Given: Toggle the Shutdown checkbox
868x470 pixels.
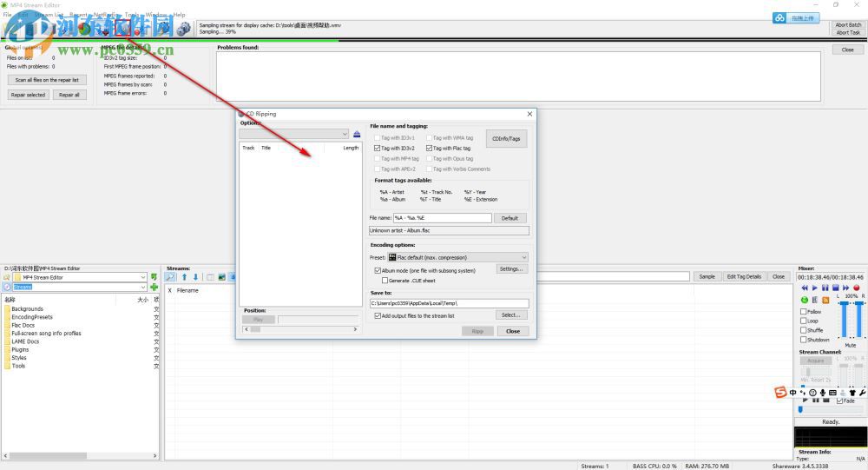Looking at the screenshot, I should click(803, 340).
